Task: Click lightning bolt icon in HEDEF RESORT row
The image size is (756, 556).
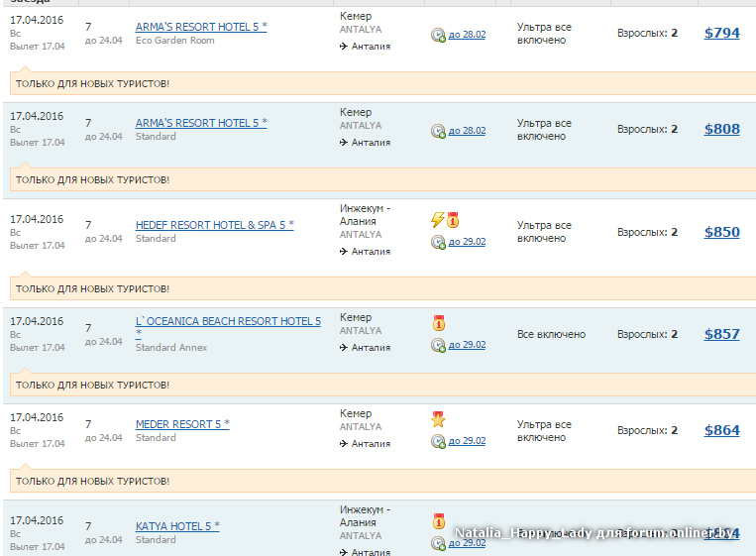Action: point(437,220)
